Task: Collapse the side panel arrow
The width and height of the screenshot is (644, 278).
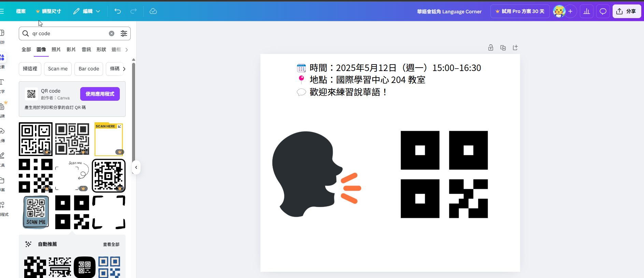Action: pos(136,167)
